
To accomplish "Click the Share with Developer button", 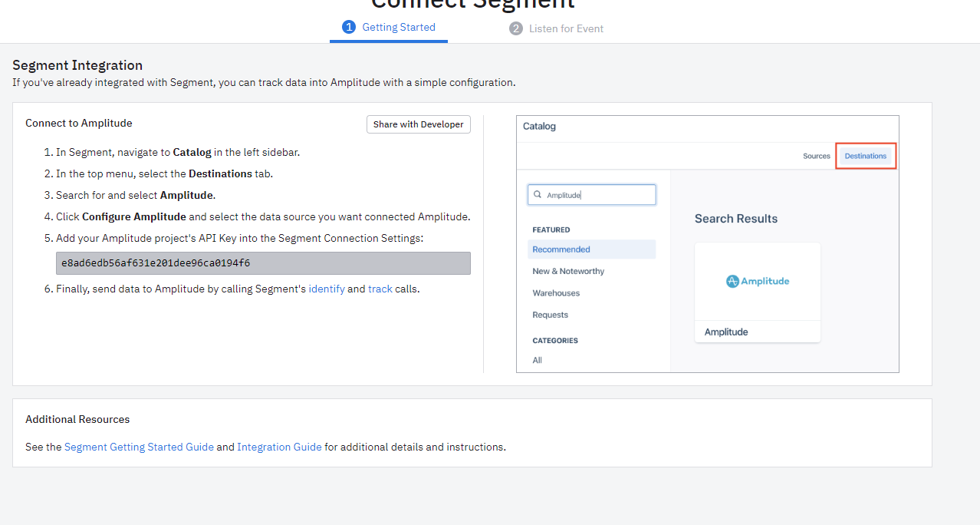I will coord(419,124).
